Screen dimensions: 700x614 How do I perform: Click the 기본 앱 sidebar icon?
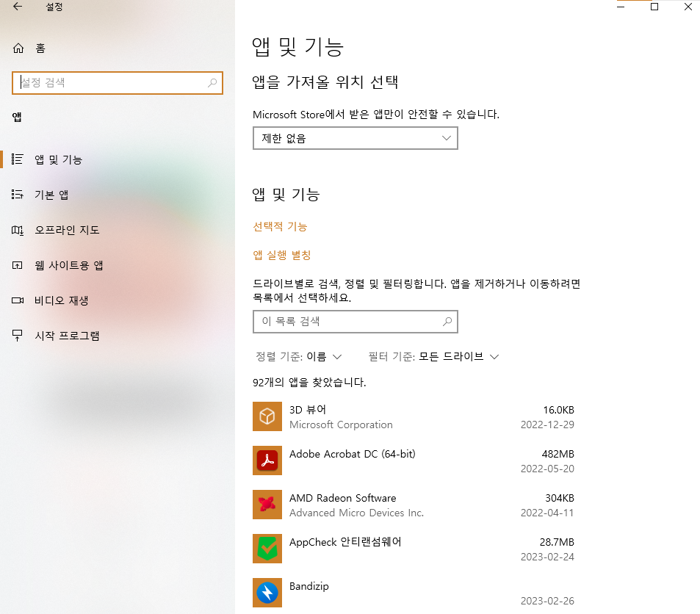tap(18, 194)
